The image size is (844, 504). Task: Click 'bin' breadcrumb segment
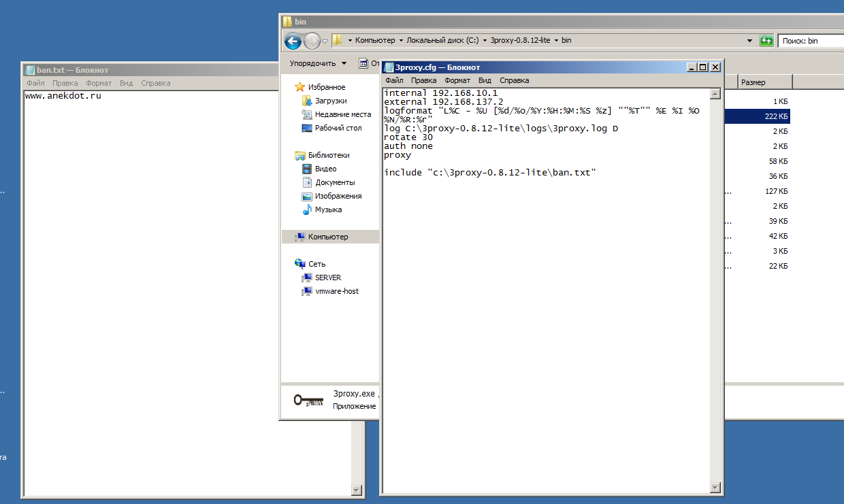(566, 41)
